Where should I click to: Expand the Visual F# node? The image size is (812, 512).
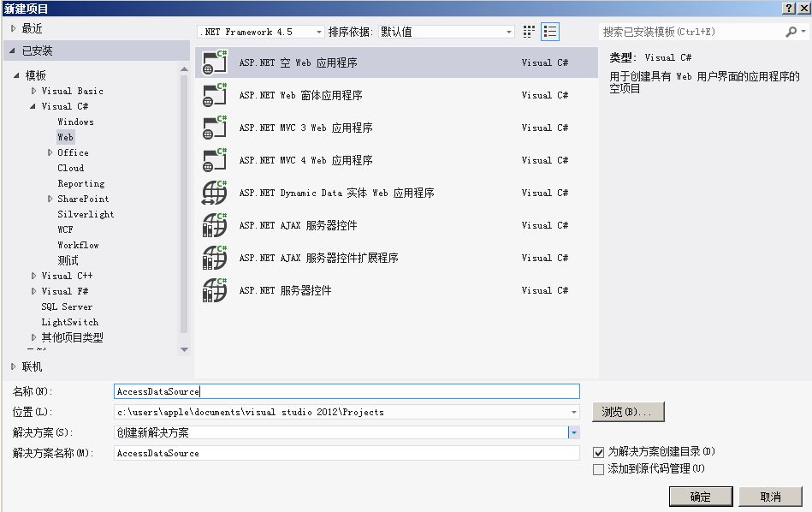pyautogui.click(x=33, y=291)
